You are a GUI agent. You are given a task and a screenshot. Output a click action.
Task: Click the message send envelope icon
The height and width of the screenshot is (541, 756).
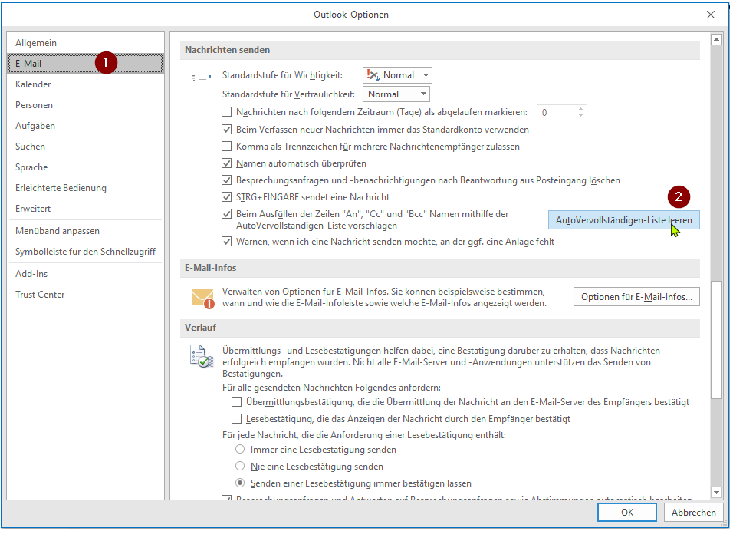click(202, 78)
